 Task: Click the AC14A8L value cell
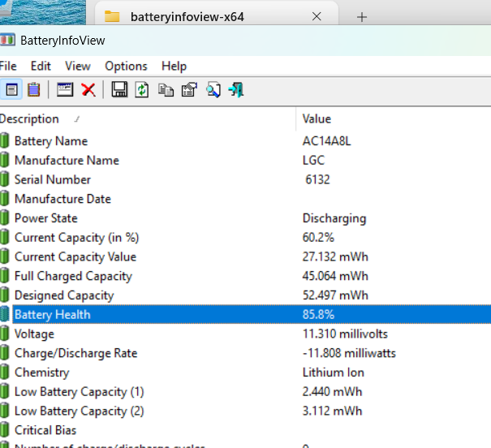[326, 141]
